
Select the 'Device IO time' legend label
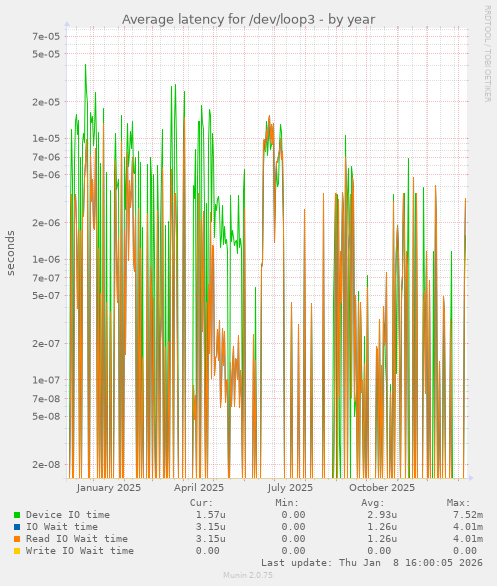tap(68, 515)
